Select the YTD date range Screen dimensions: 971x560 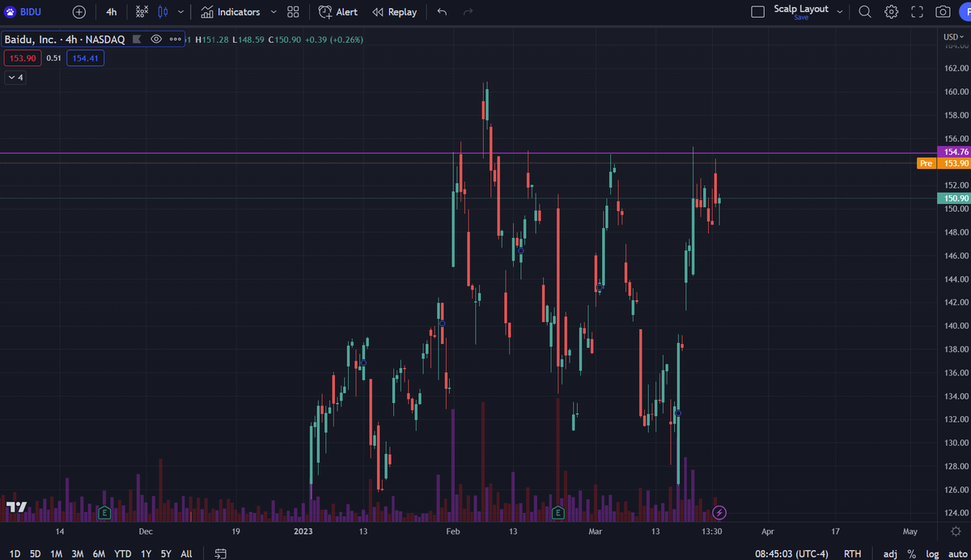pyautogui.click(x=122, y=554)
